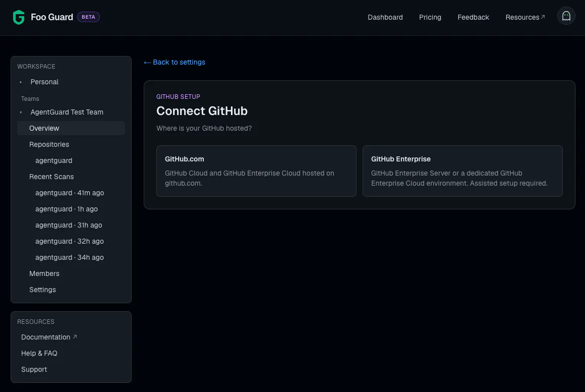The height and width of the screenshot is (392, 585).
Task: Open the agentguard scan from 32h ago
Action: (x=70, y=241)
